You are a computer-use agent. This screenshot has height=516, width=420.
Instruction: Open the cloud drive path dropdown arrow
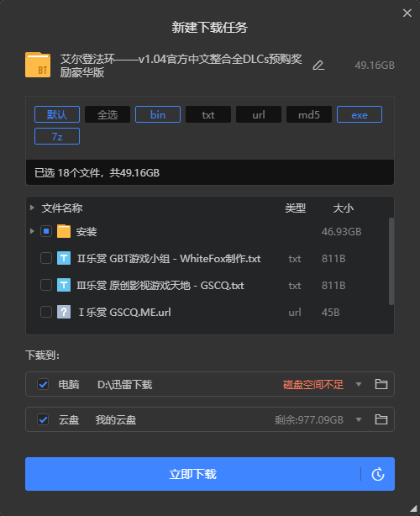point(359,420)
